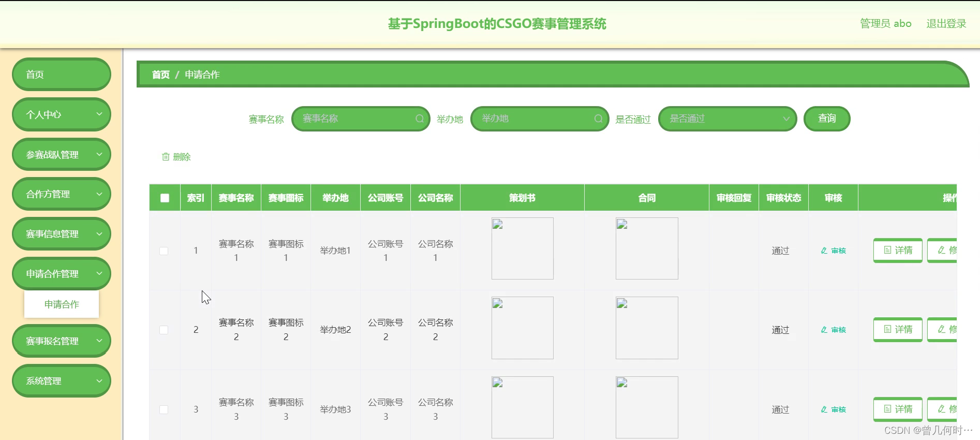
Task: Click 申请合作 in breadcrumb
Action: pos(202,75)
